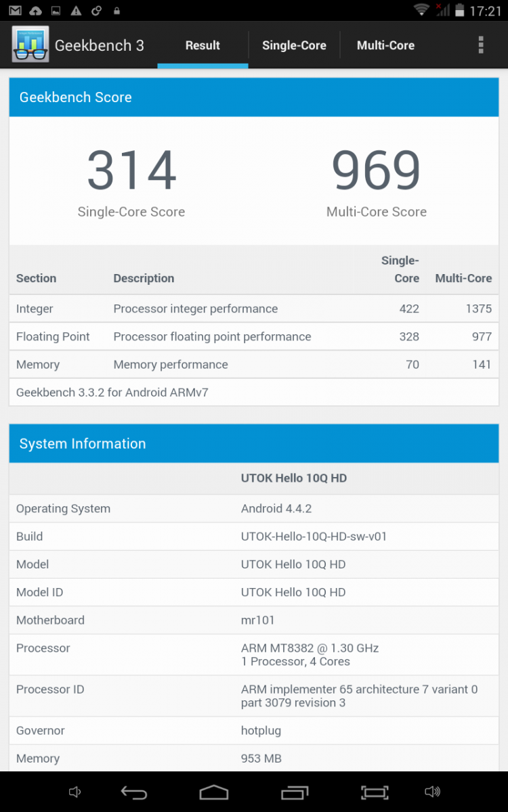The image size is (508, 812).
Task: Tap the Wi-Fi status icon
Action: tap(422, 10)
